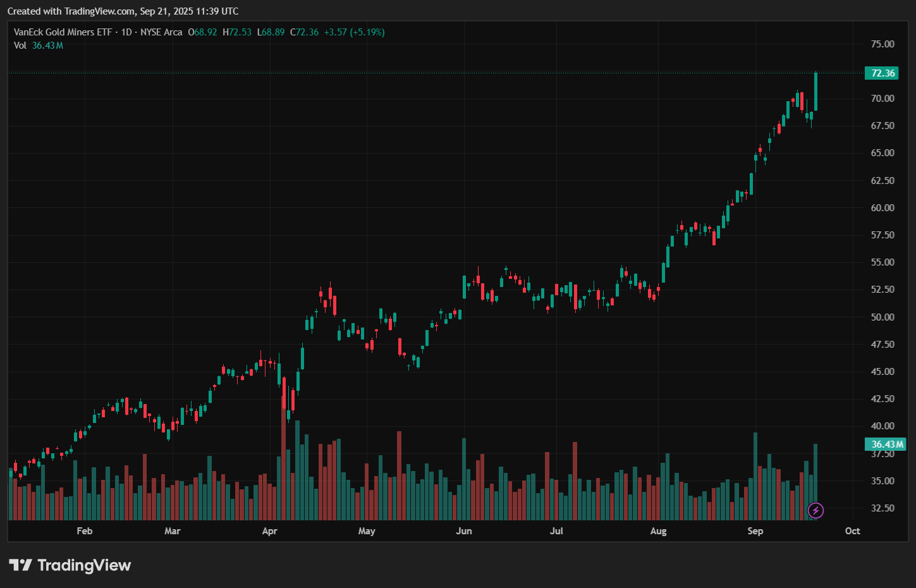This screenshot has width=916, height=588.
Task: Select the Mar marker on time axis
Action: pyautogui.click(x=172, y=531)
